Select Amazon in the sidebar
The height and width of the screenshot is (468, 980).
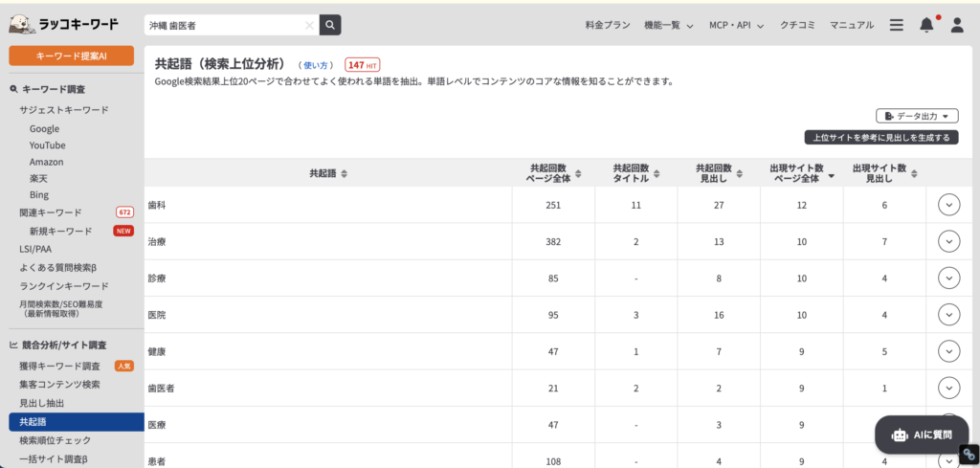46,162
